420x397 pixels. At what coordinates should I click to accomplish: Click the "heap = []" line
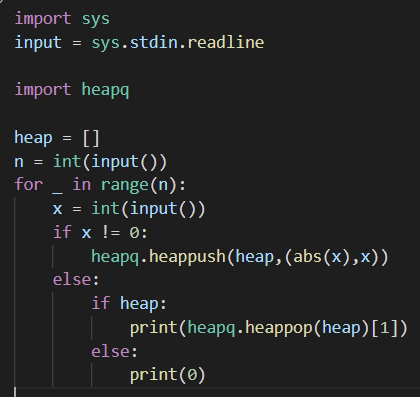click(x=57, y=138)
